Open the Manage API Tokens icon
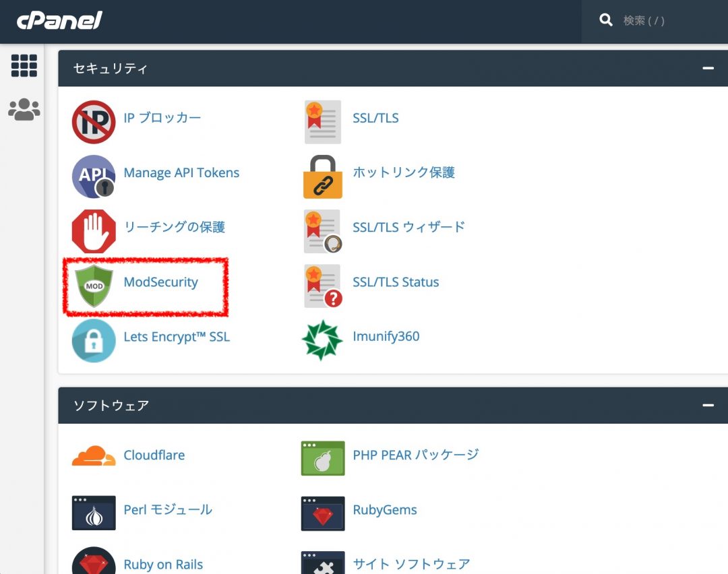The width and height of the screenshot is (728, 574). pos(94,177)
